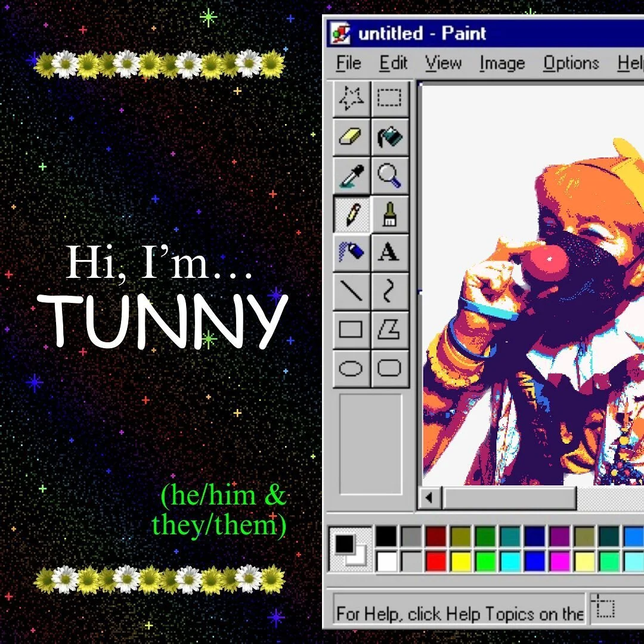
Task: Open the View menu
Action: pos(442,63)
